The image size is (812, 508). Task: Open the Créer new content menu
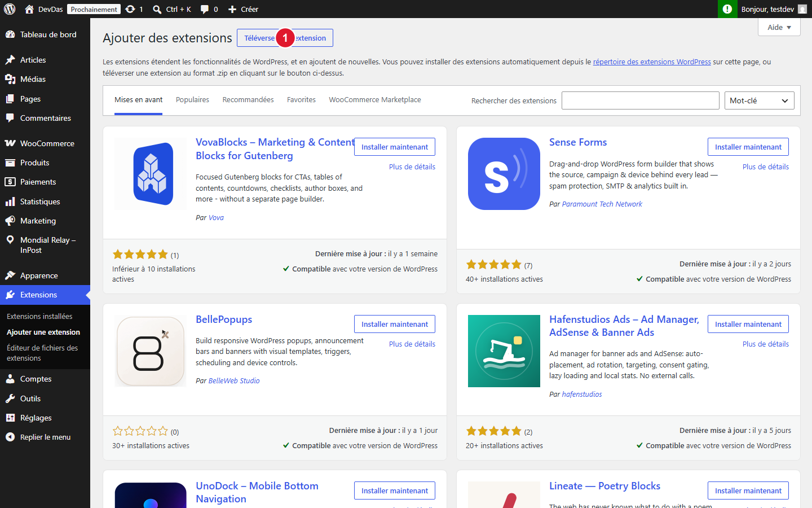(243, 9)
